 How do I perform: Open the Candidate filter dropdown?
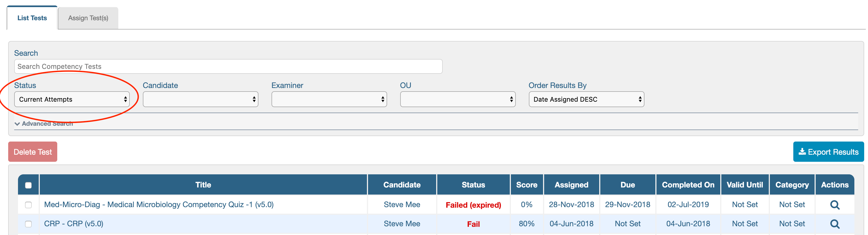[200, 99]
